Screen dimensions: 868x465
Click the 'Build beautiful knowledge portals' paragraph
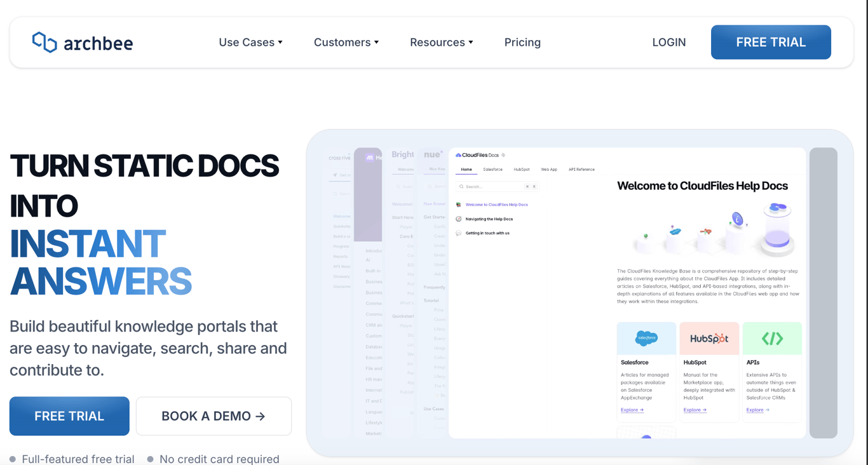pos(148,348)
